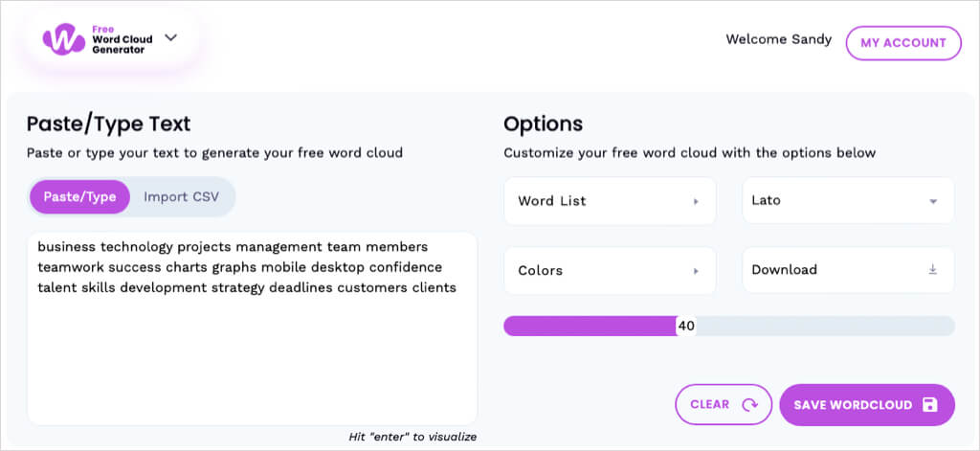Screen dimensions: 980x451
Task: Click the unfilled right portion of slider track
Action: [x=823, y=326]
